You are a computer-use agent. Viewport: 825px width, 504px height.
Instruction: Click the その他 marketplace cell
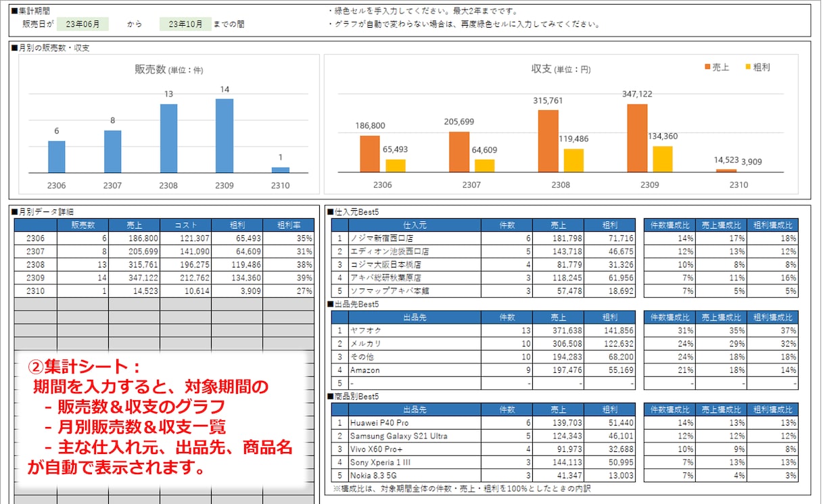tap(415, 357)
